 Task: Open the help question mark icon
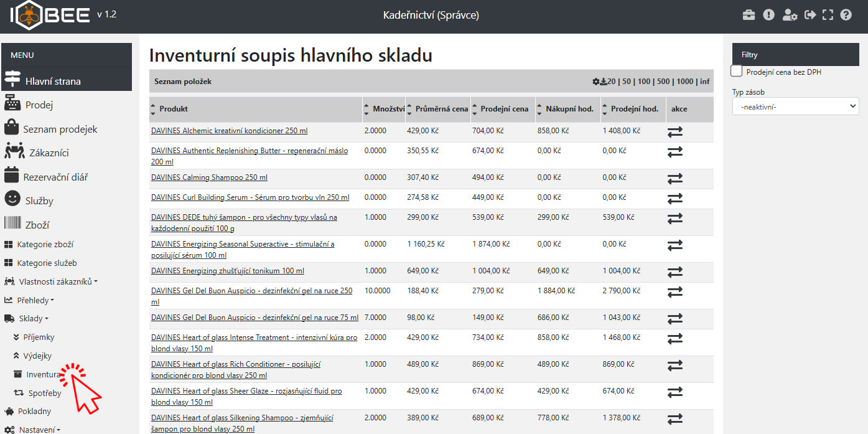(846, 15)
